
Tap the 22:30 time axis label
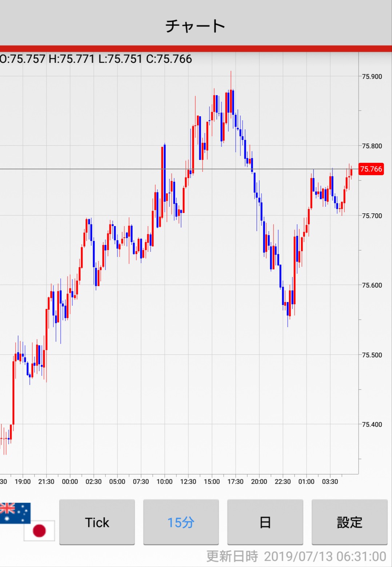click(283, 482)
